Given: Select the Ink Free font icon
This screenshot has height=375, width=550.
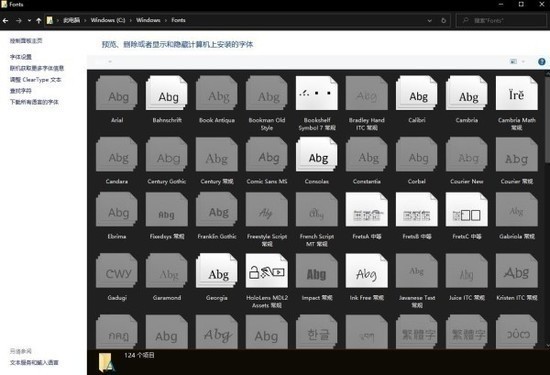Looking at the screenshot, I should pyautogui.click(x=367, y=271).
